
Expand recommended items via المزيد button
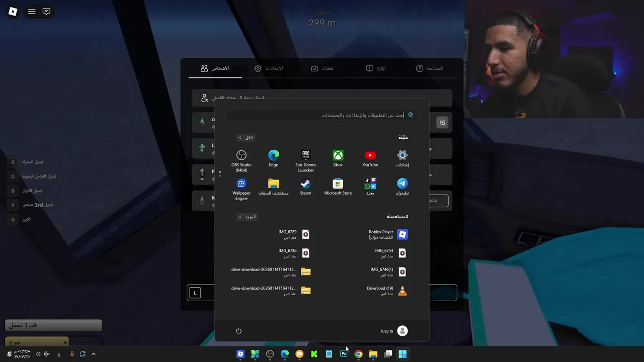point(247,217)
